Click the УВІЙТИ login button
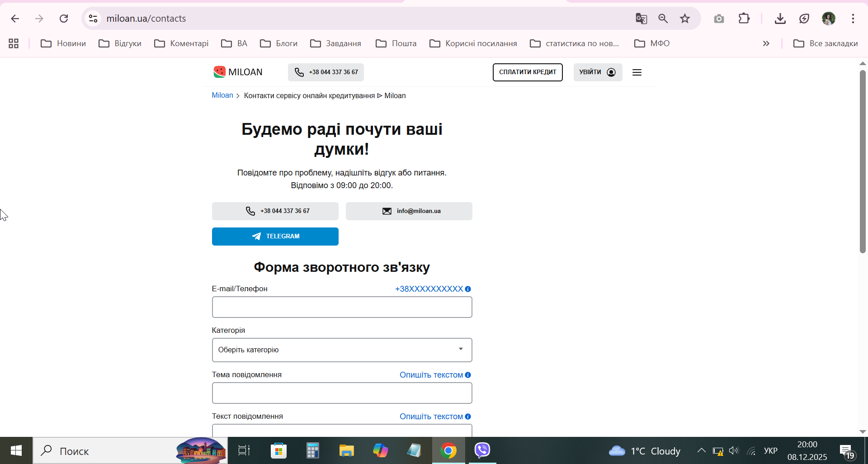This screenshot has height=464, width=868. (598, 72)
